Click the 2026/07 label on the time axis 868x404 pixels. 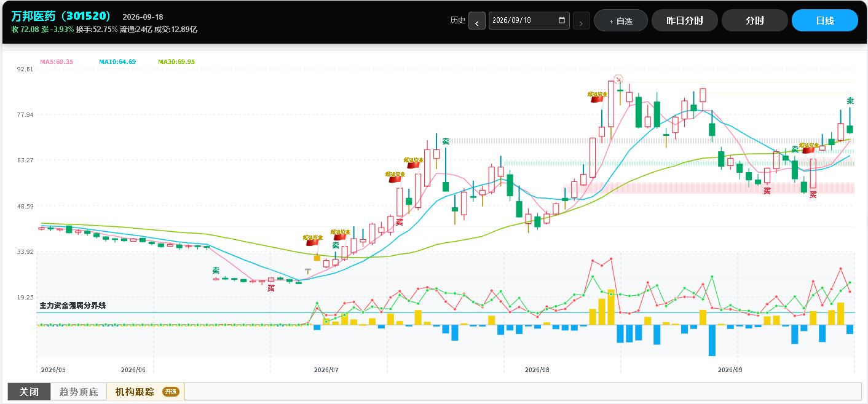point(326,370)
